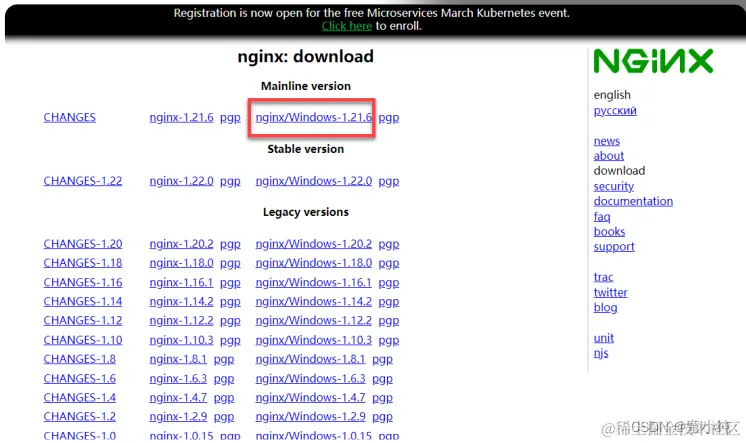Open CHANGES-1.20 link

pos(83,244)
